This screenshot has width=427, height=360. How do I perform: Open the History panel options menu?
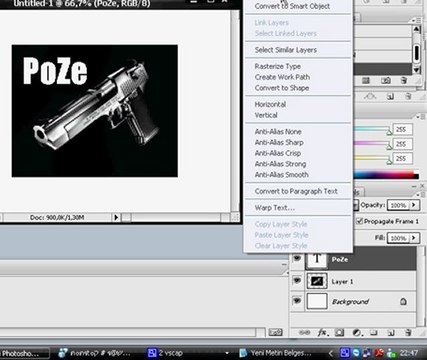click(x=415, y=21)
